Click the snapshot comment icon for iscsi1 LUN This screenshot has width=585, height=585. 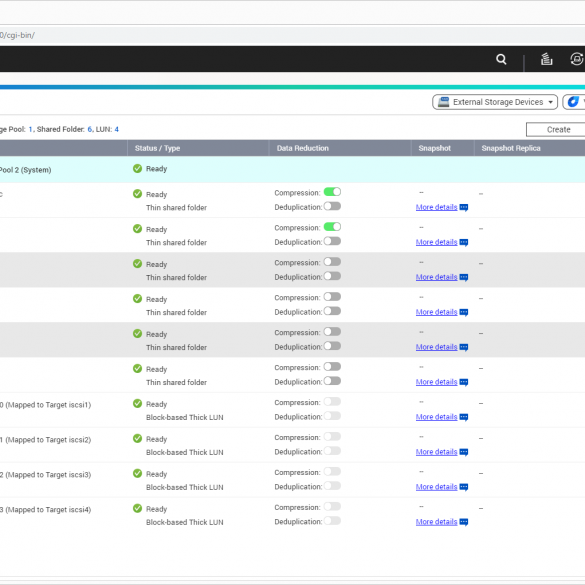464,417
